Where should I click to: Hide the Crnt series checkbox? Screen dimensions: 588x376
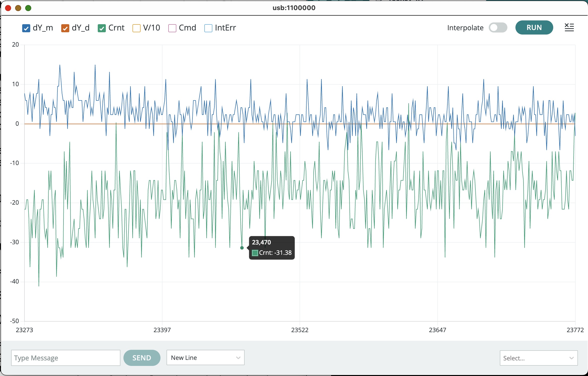(x=102, y=28)
